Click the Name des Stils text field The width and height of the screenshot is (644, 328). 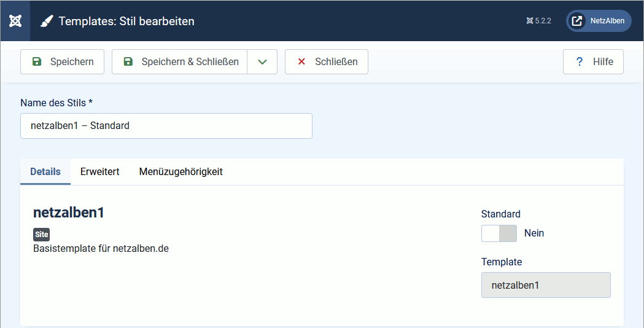(166, 126)
